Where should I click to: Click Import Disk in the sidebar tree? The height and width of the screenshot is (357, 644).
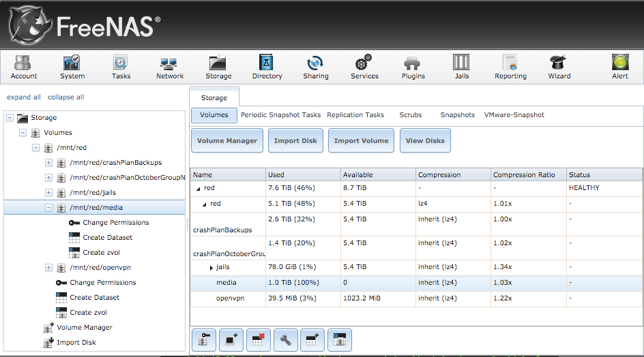76,342
